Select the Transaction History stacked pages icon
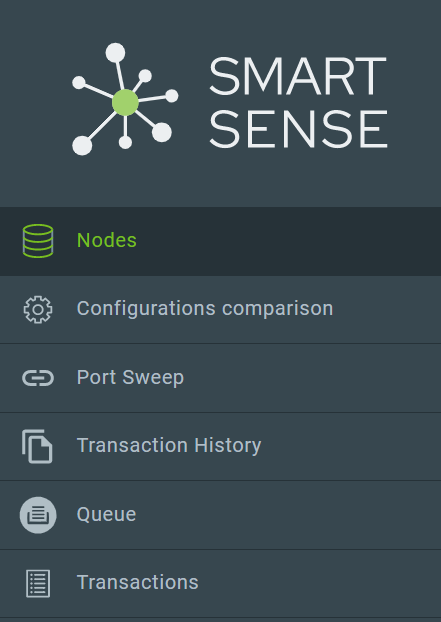 tap(37, 446)
